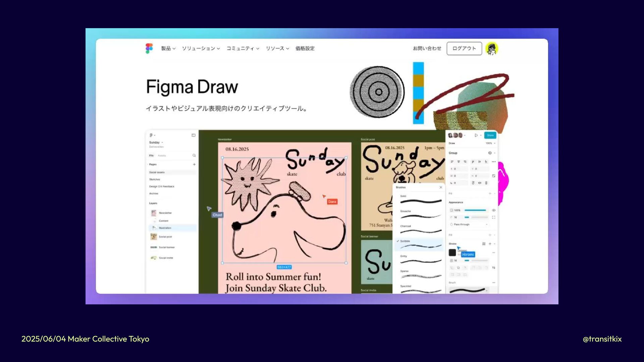644x362 pixels.
Task: Click the search icon in the file panel
Action: [x=194, y=156]
